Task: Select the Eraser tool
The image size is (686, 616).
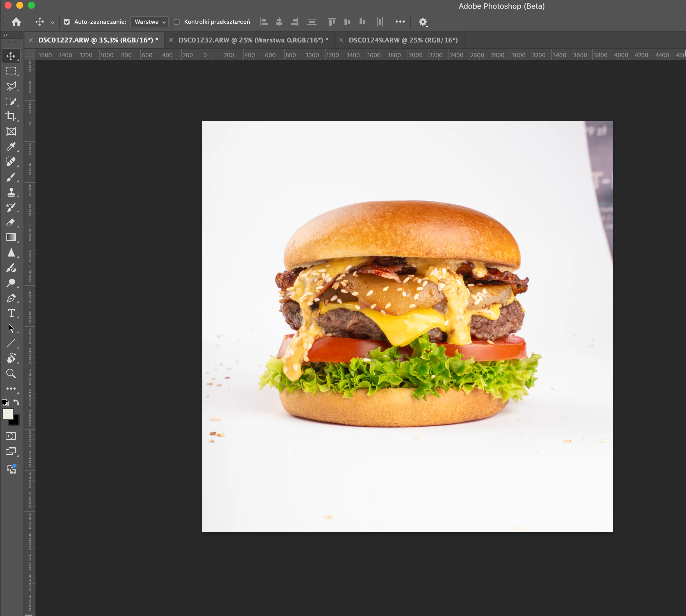Action: pos(11,222)
